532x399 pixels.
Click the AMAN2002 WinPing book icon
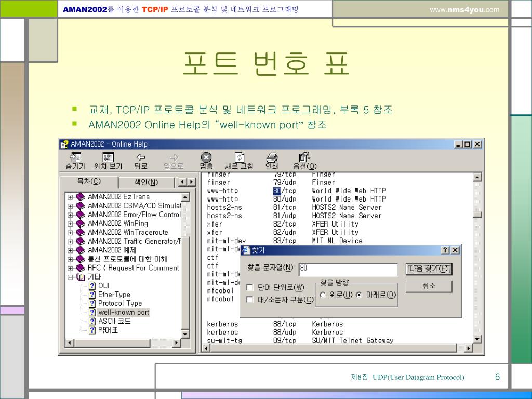click(81, 223)
